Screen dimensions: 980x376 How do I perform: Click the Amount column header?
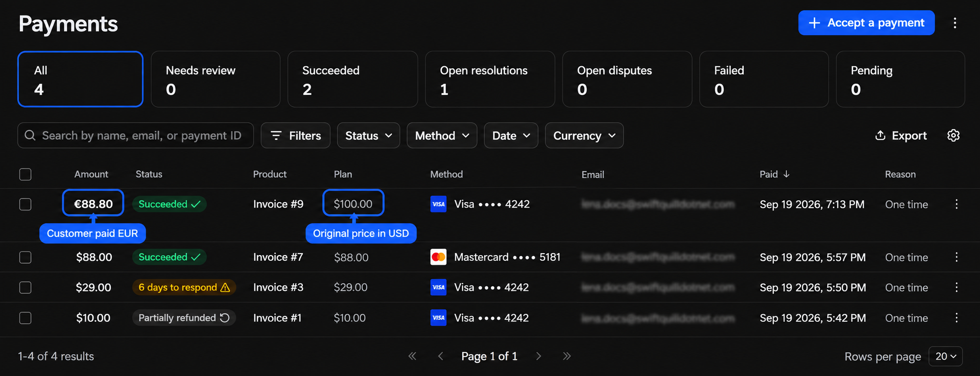point(91,174)
